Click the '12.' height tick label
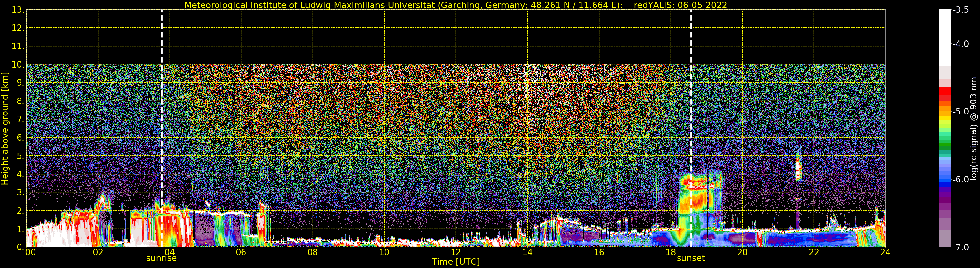This screenshot has width=980, height=268. 18,28
